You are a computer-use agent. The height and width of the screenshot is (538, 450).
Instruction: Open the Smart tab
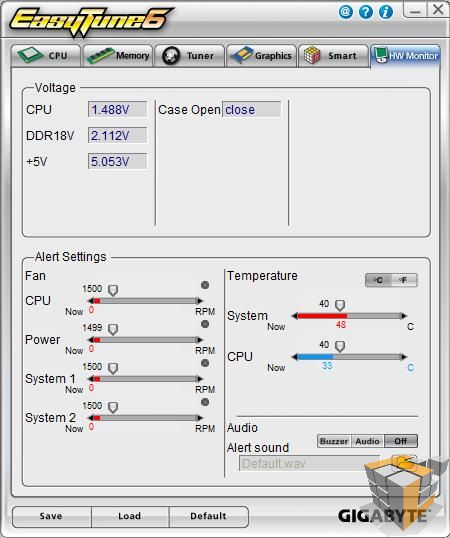pyautogui.click(x=333, y=56)
